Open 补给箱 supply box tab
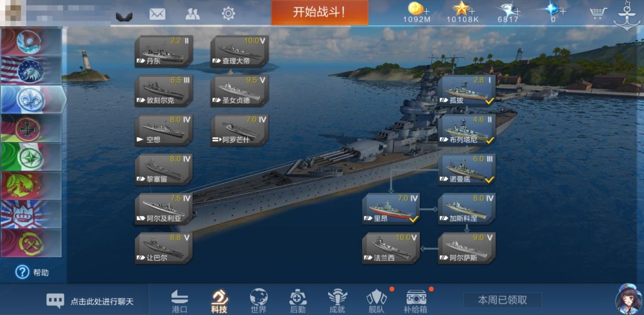This screenshot has width=644, height=315. [x=416, y=301]
